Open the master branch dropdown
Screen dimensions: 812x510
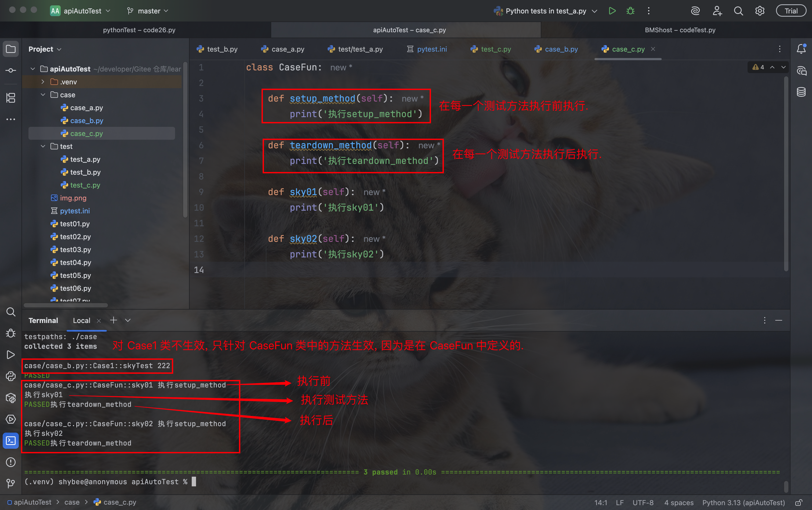tap(148, 11)
